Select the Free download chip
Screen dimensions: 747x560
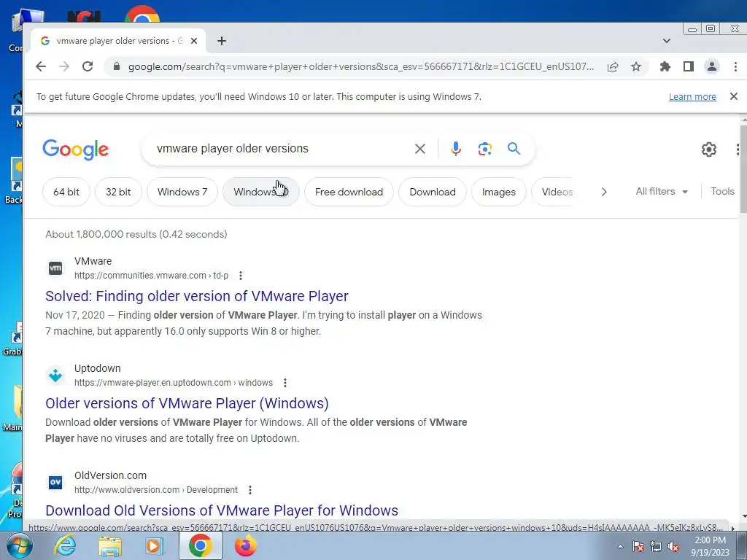click(349, 192)
